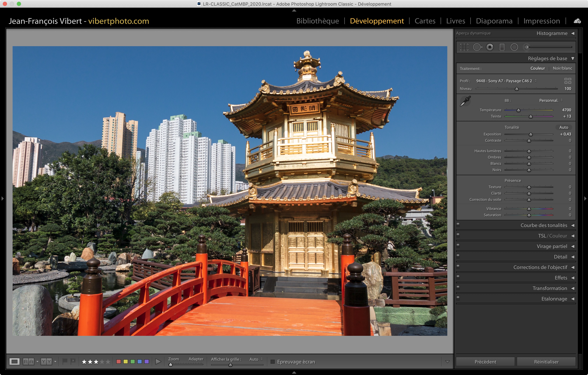The image size is (588, 375).
Task: Enable the Epreuvage écran checkbox
Action: tap(273, 362)
